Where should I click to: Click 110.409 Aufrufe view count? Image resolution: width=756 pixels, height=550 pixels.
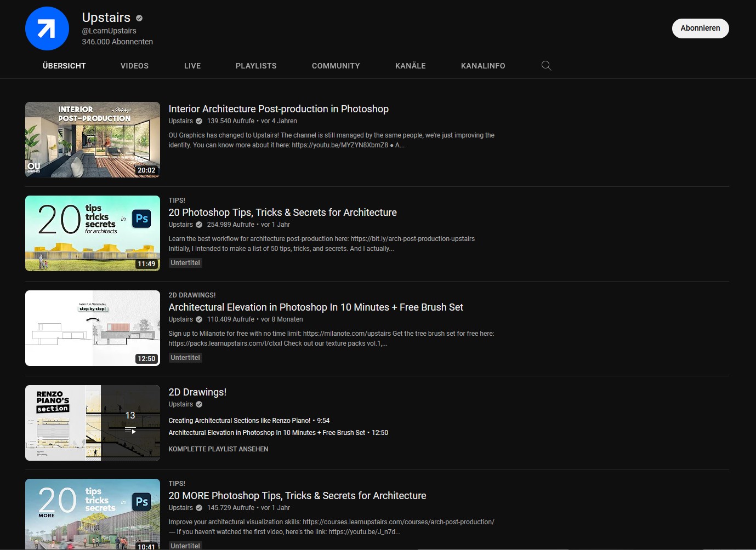point(231,319)
